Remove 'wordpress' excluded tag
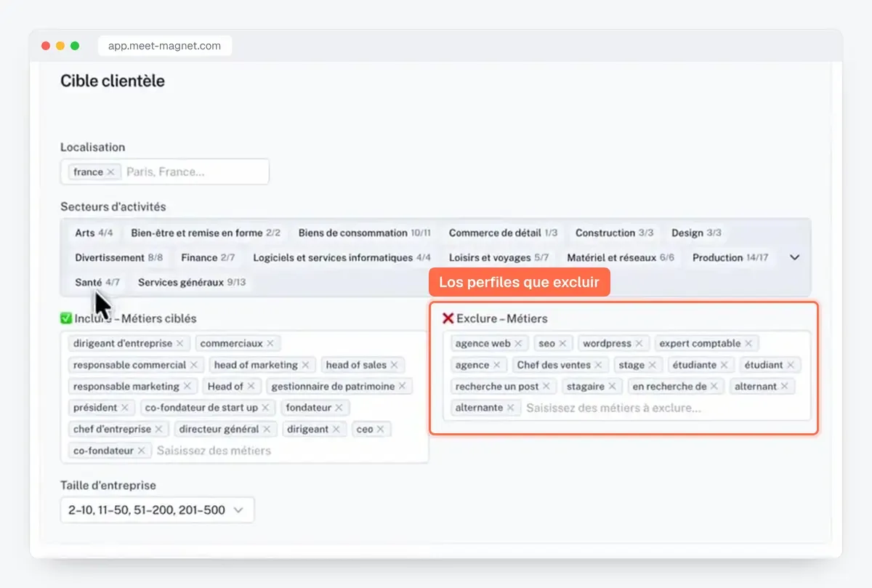The image size is (872, 588). 639,344
